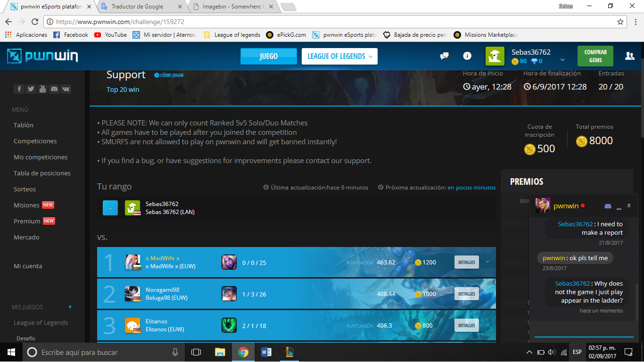
Task: Click Noragami98 champion icon
Action: click(x=229, y=294)
